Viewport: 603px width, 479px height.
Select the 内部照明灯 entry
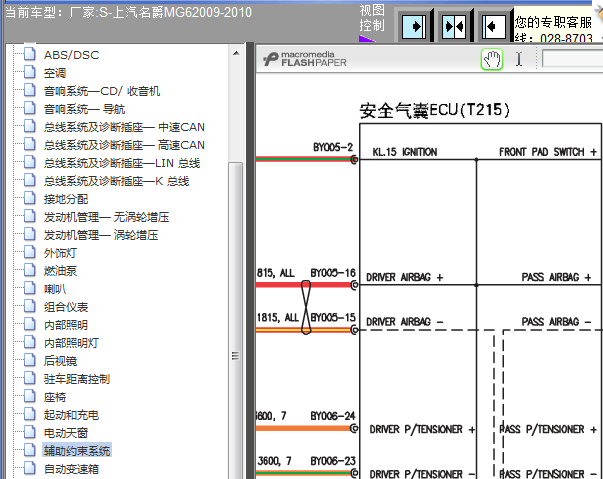[71, 343]
